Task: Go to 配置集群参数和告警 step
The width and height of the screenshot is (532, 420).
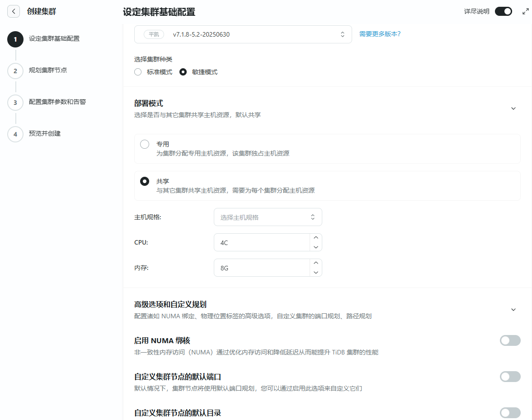Action: 57,102
